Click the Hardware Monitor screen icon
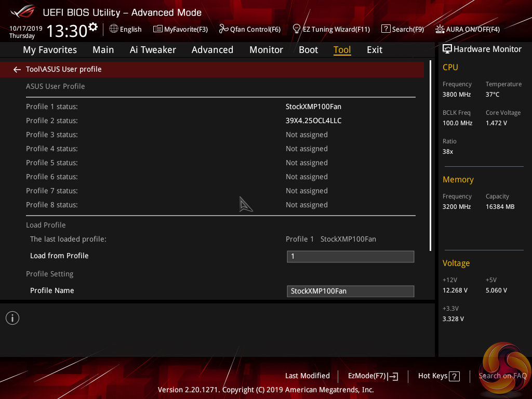The width and height of the screenshot is (532, 399). coord(447,49)
